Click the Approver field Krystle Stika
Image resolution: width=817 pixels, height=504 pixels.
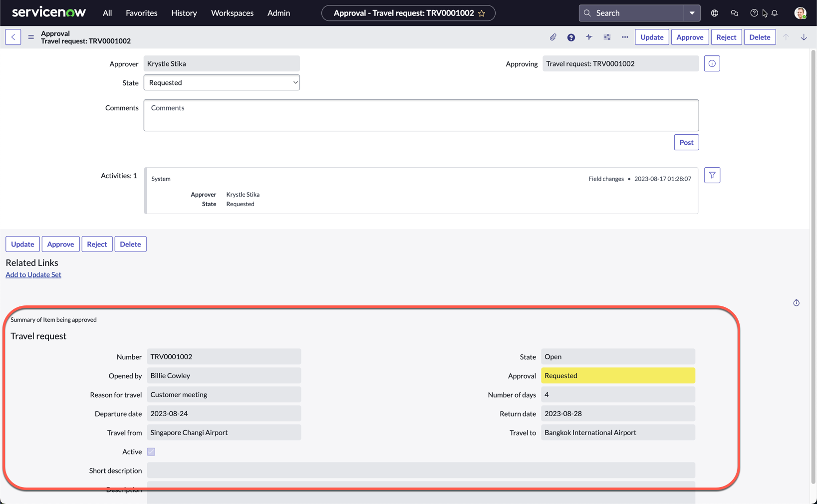click(x=222, y=63)
